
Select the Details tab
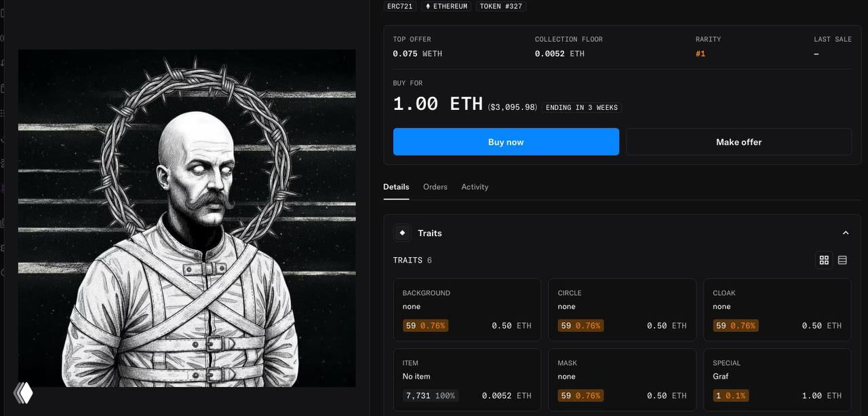[x=396, y=187]
